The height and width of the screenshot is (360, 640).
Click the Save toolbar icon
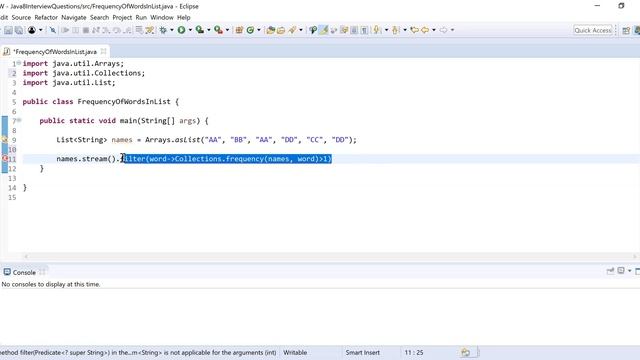(x=8, y=30)
